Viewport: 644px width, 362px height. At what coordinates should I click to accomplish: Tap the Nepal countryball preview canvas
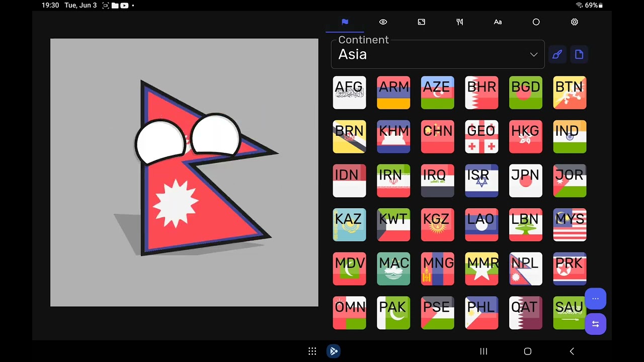coord(184,172)
